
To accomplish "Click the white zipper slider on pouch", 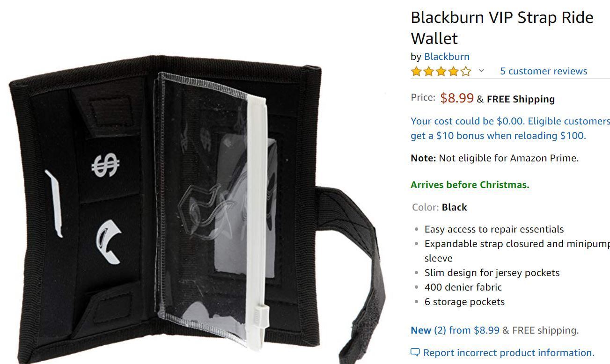I will pos(264,313).
